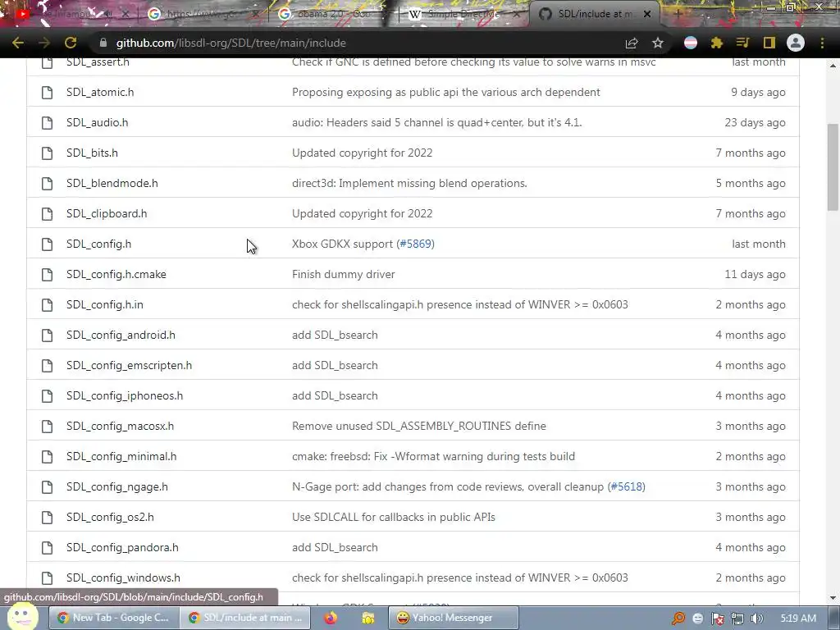Viewport: 840px width, 630px height.
Task: Bookmark this page with the star icon
Action: (x=658, y=43)
